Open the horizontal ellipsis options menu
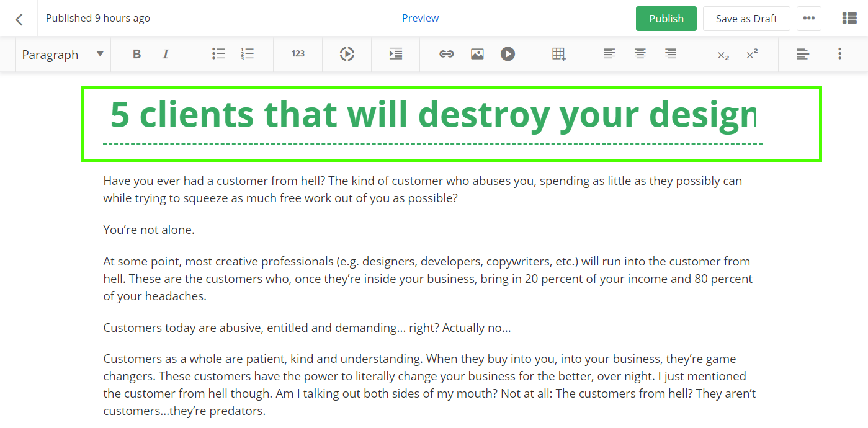868x428 pixels. point(808,19)
